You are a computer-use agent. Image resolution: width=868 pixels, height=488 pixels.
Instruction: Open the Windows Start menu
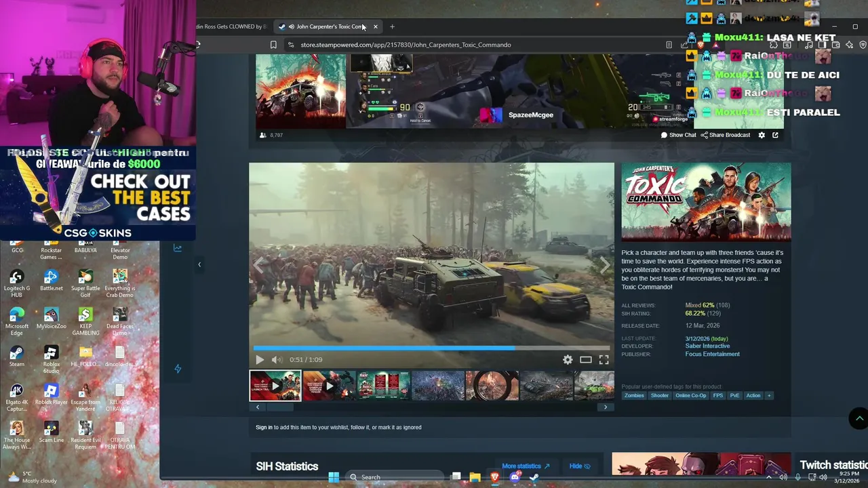point(334,477)
